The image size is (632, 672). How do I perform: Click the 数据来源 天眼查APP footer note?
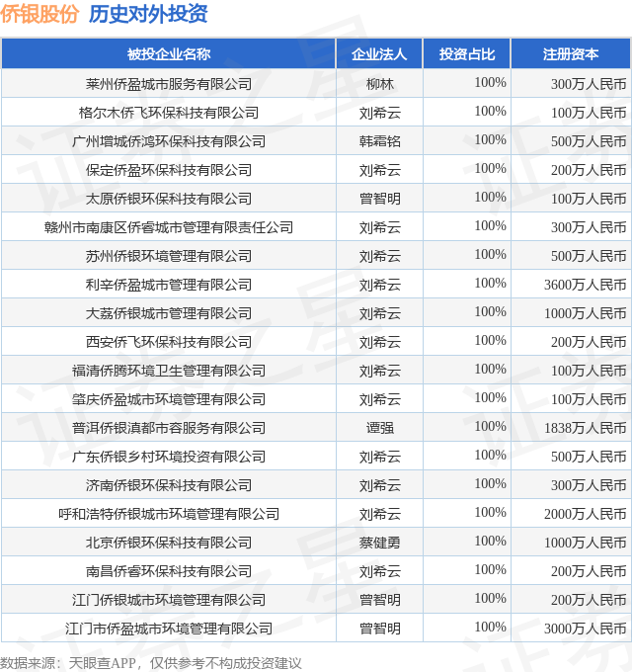tap(151, 663)
